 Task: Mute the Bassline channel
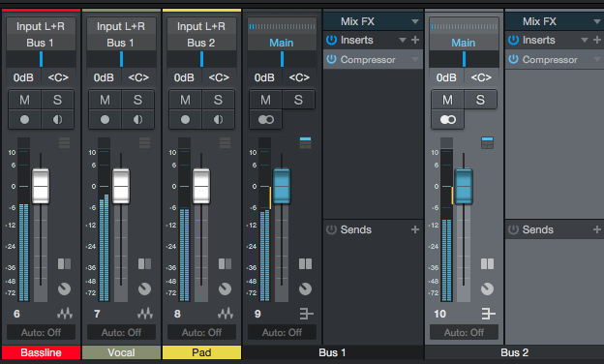point(24,100)
